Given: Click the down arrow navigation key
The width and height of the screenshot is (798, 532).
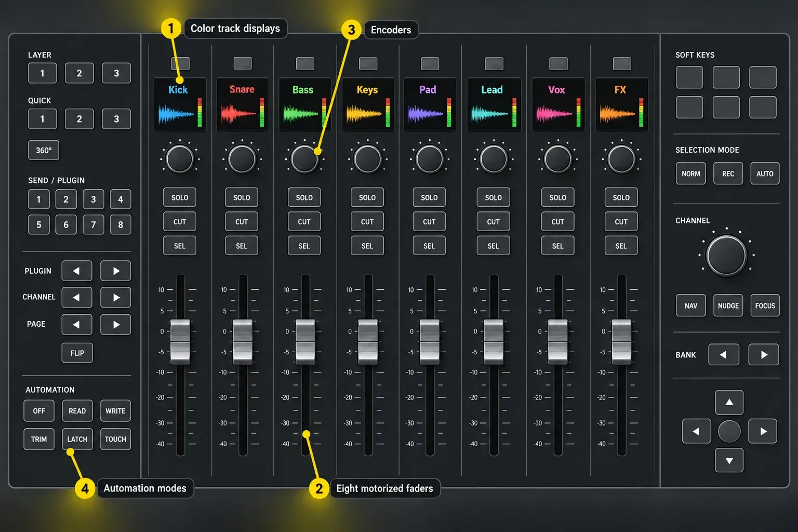Looking at the screenshot, I should 729,460.
